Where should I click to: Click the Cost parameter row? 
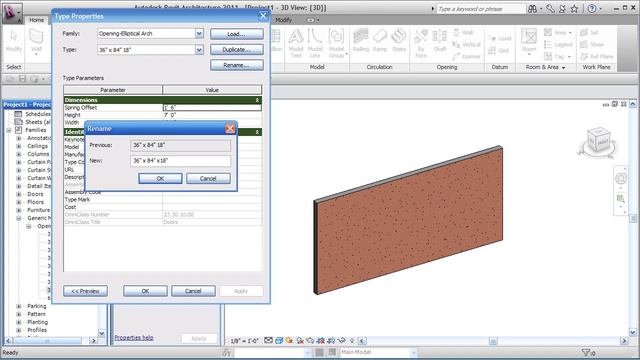[x=162, y=207]
